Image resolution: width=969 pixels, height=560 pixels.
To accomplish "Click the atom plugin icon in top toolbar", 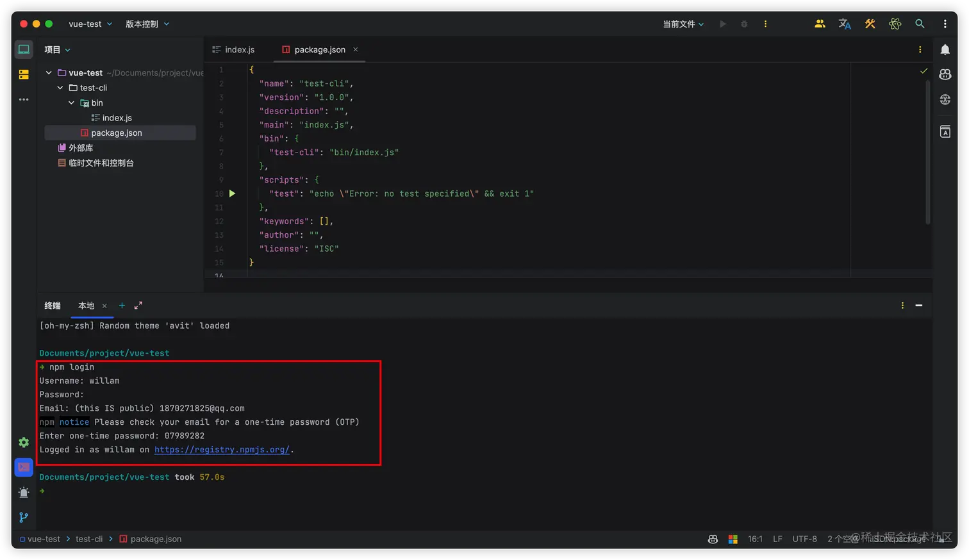I will (x=895, y=24).
